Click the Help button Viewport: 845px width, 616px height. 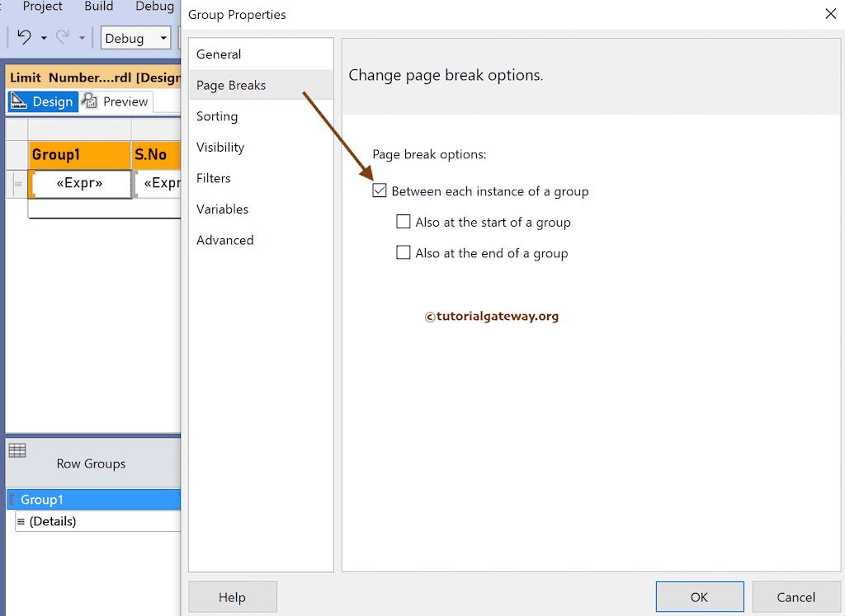coord(232,596)
